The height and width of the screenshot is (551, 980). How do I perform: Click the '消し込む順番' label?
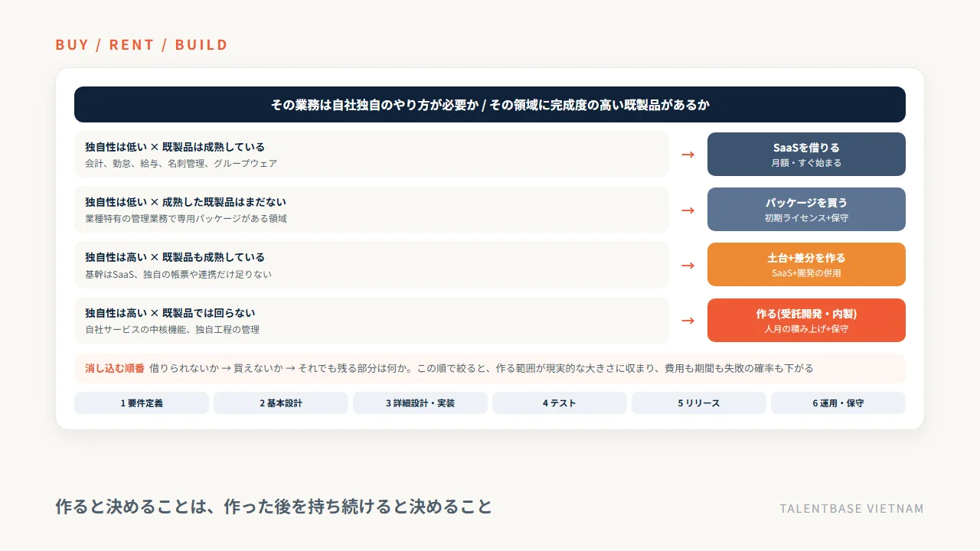[x=114, y=368]
